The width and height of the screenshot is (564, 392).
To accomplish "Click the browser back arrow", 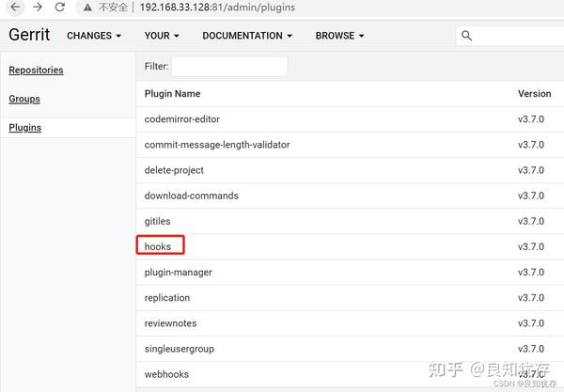I will click(14, 8).
